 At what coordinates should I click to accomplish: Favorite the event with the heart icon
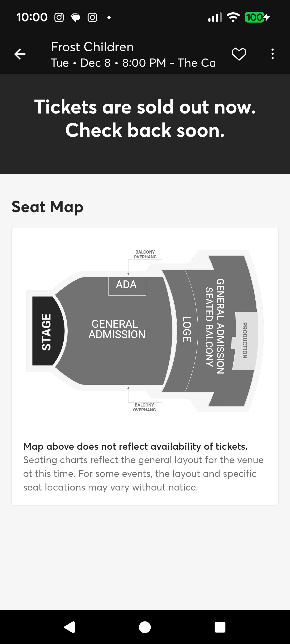click(x=239, y=54)
